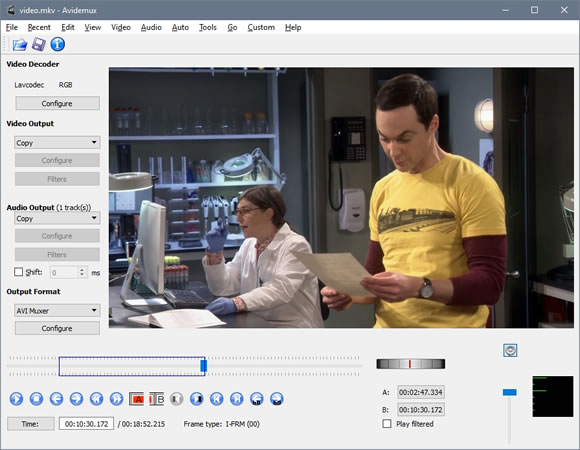Open the Auto menu

[181, 27]
